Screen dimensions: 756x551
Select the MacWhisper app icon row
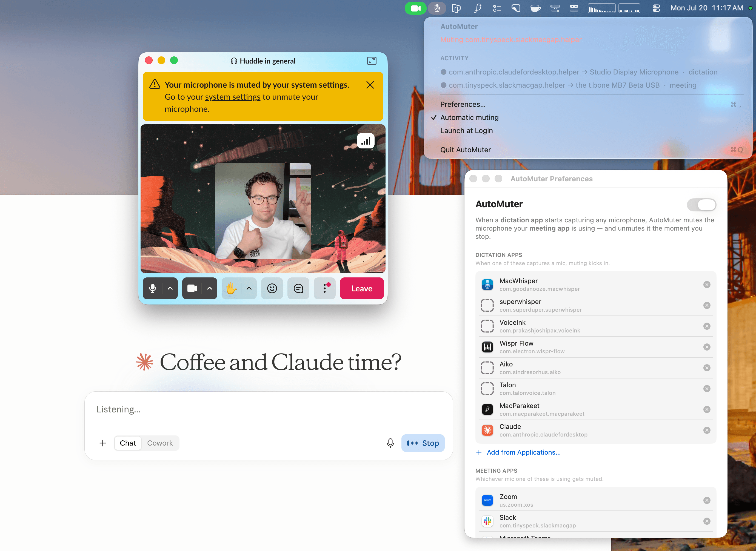click(487, 285)
